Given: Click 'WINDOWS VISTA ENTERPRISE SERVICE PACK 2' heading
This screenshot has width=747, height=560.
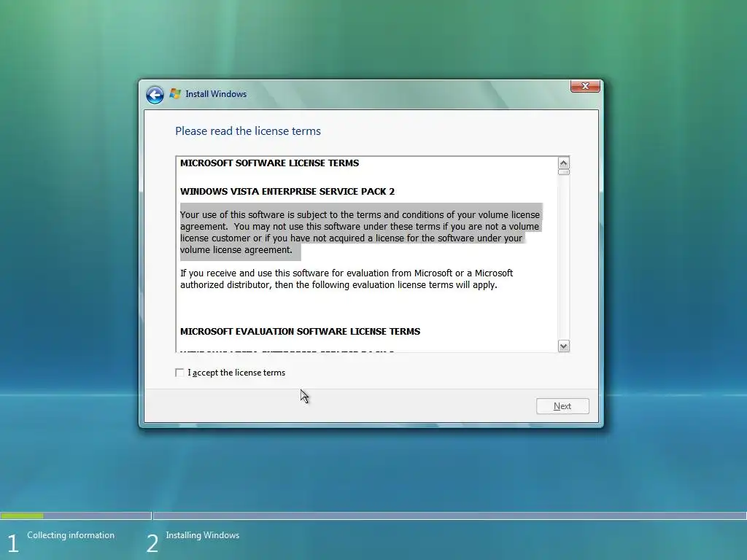Looking at the screenshot, I should coord(287,192).
